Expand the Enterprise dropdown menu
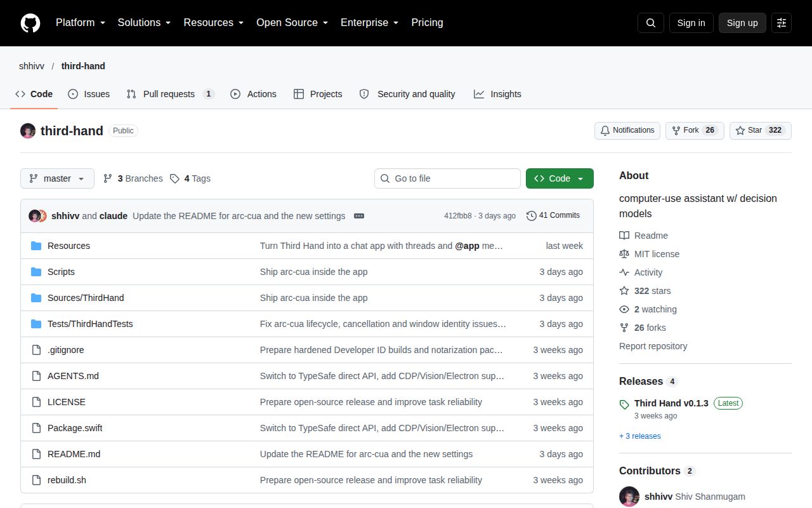The height and width of the screenshot is (508, 812). pos(370,23)
